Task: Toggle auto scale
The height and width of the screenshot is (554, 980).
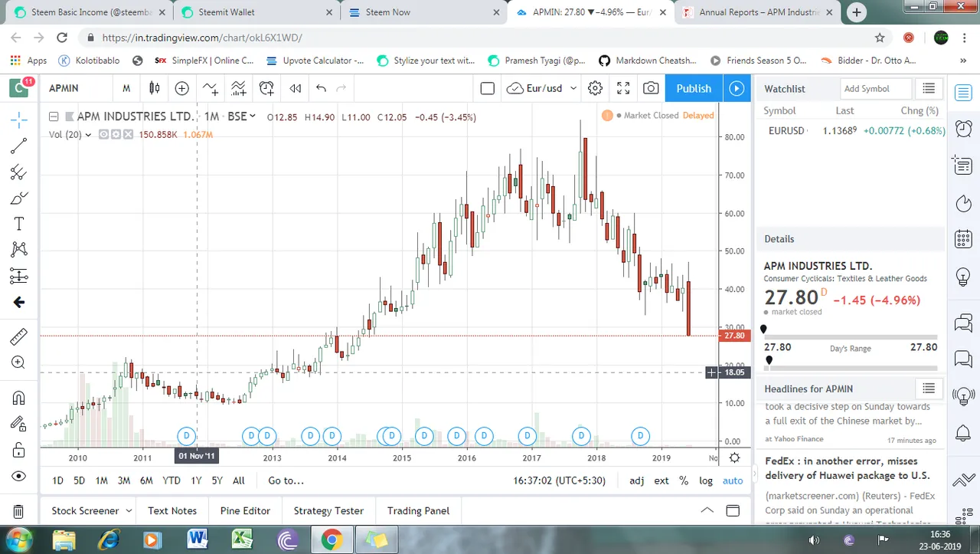Action: click(x=733, y=480)
